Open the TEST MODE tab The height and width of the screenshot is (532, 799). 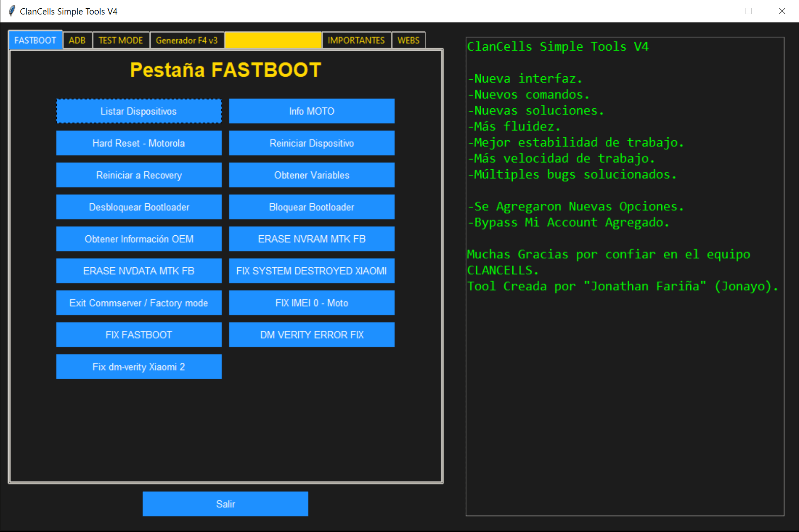pos(121,41)
